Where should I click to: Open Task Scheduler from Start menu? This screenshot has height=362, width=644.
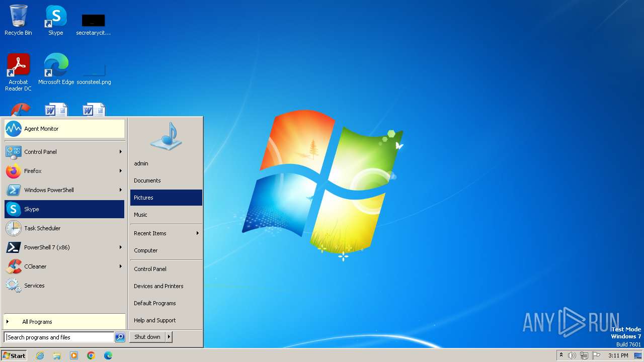[x=64, y=228]
